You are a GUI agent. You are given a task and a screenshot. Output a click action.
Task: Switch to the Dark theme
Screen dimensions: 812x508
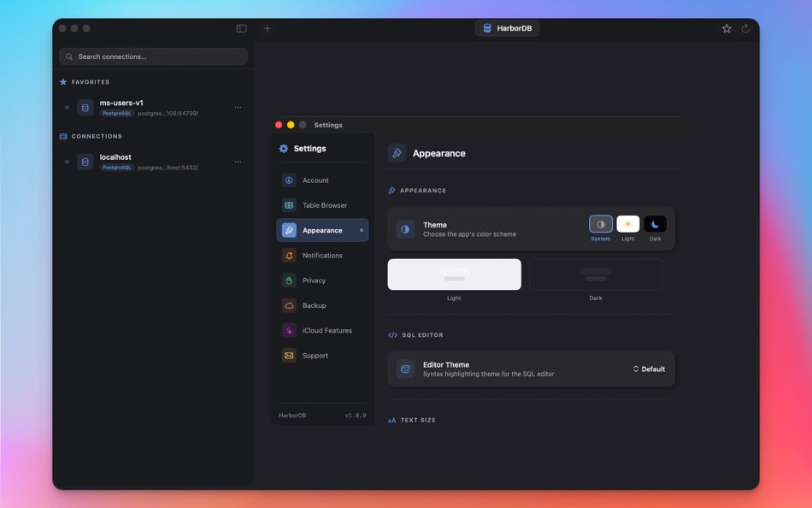655,224
